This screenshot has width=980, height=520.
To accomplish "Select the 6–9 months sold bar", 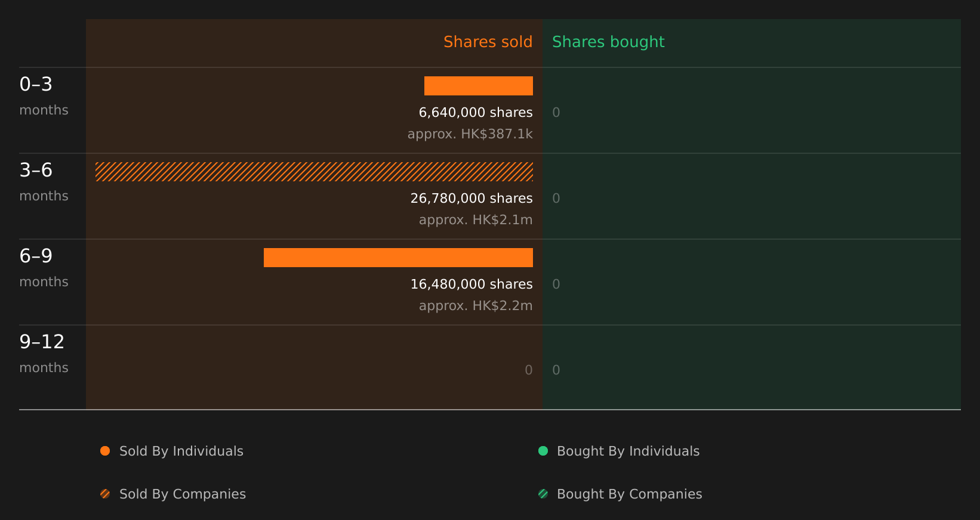I will pos(398,258).
